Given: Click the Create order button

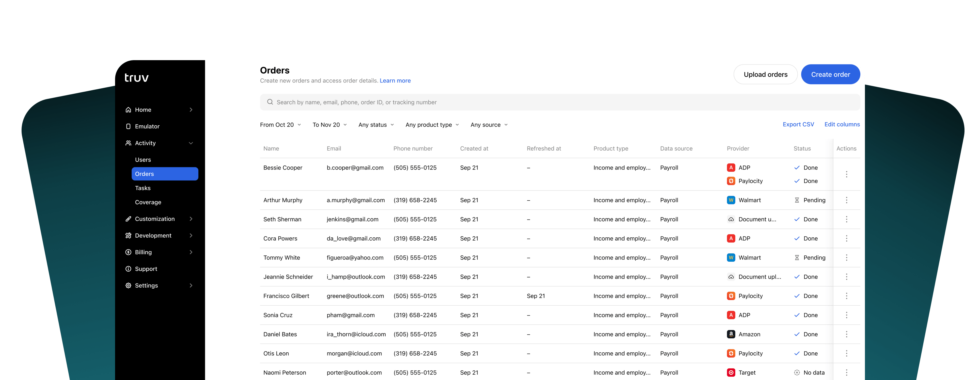Looking at the screenshot, I should 830,74.
